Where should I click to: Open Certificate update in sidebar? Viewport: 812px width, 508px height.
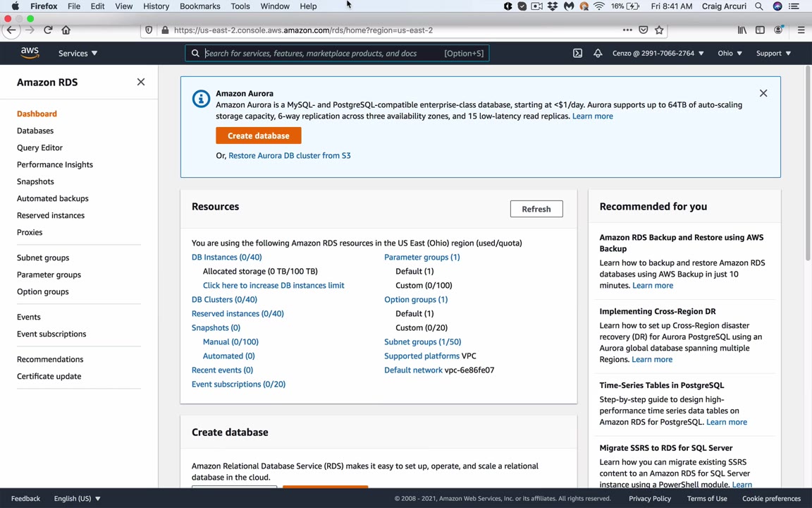coord(49,376)
